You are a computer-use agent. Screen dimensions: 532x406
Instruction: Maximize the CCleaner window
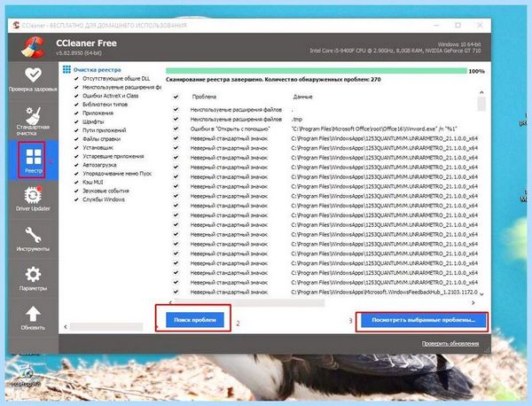point(458,26)
